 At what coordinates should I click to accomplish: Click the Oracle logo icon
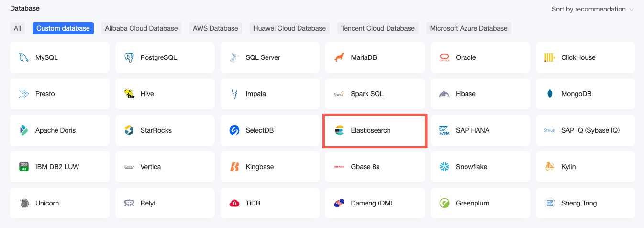(444, 57)
